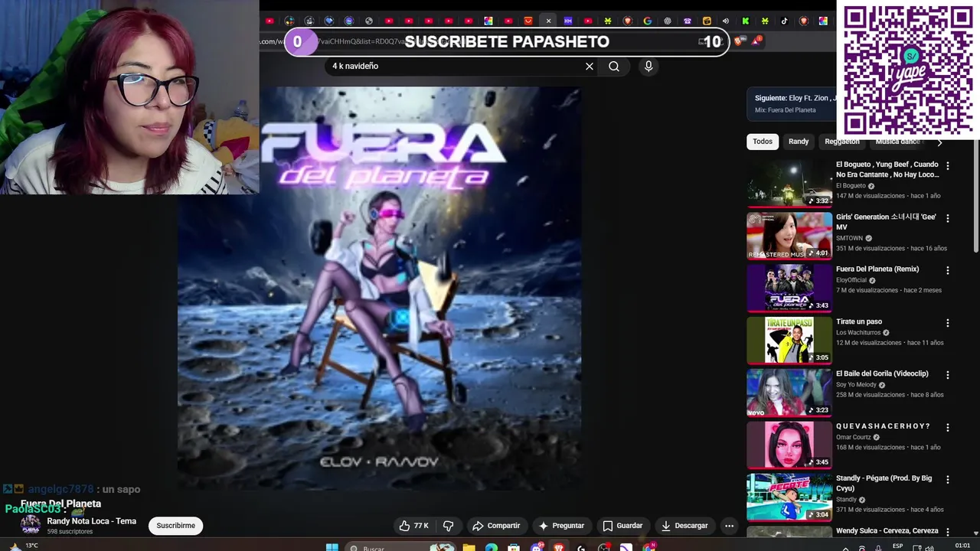Viewport: 980px width, 551px height.
Task: Click the Fuera Del Planeta video title
Action: [x=60, y=504]
